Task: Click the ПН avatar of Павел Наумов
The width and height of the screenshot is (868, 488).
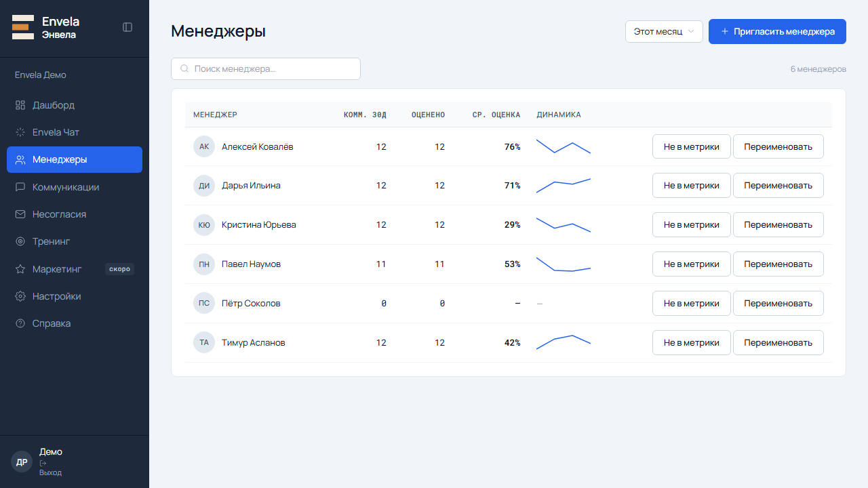Action: 204,264
